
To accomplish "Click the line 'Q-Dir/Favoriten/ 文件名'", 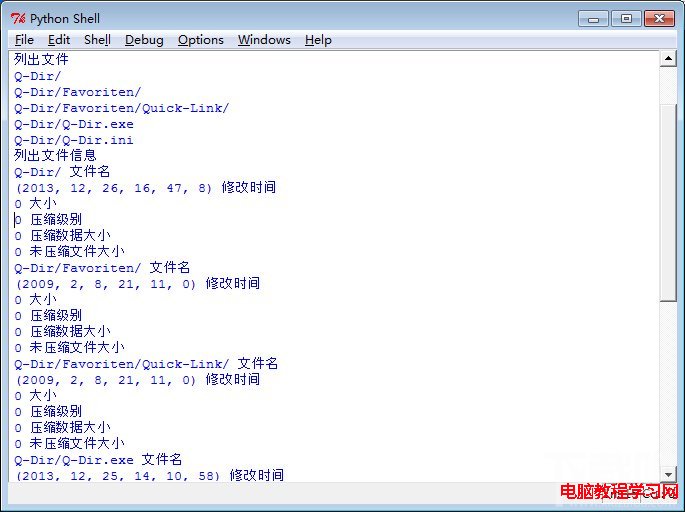I will [102, 267].
